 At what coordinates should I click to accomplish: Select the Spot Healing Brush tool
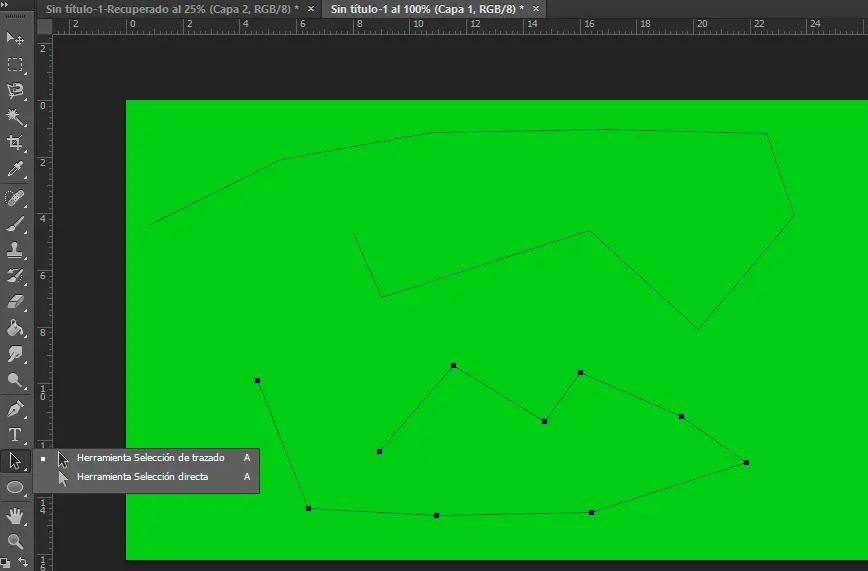[15, 198]
